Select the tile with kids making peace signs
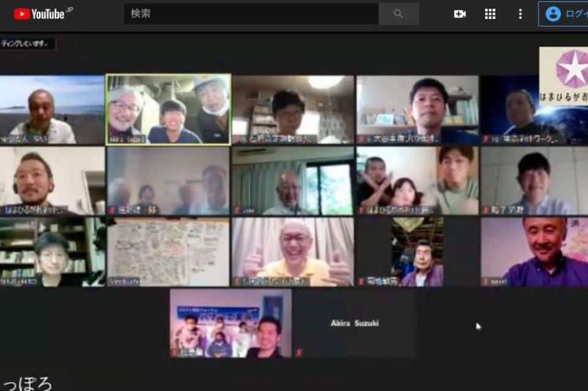588x391 pixels. pos(418,181)
